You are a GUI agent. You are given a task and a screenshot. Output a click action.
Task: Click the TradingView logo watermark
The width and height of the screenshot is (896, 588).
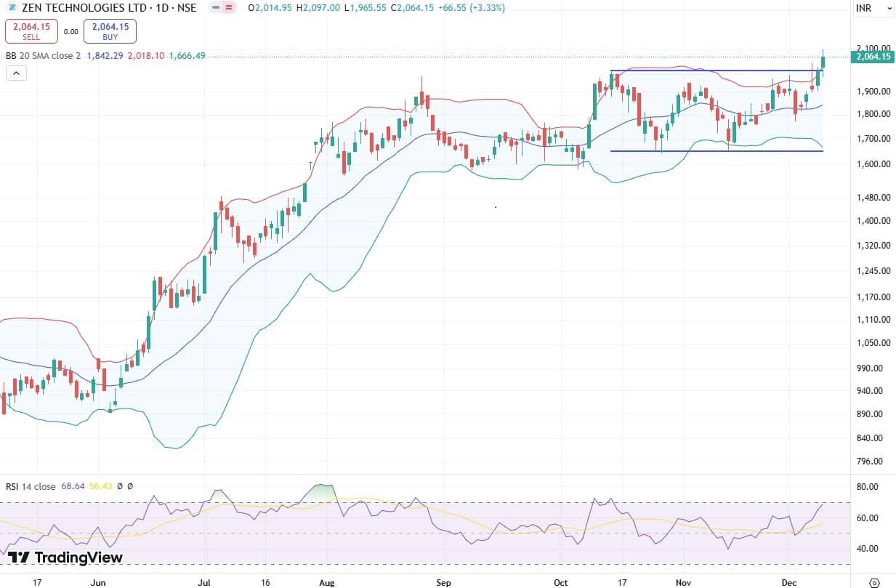tap(65, 557)
